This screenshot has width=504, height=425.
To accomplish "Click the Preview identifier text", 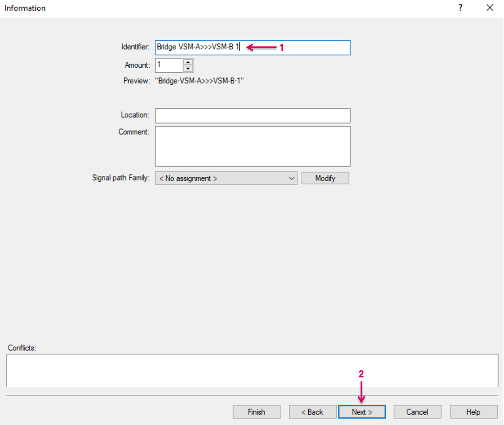I will 199,81.
